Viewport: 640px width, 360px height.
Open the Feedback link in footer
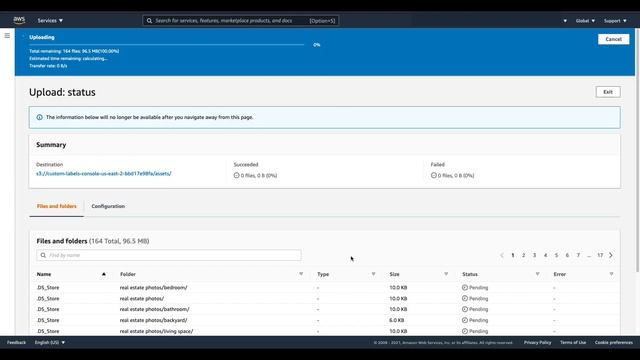coord(16,342)
